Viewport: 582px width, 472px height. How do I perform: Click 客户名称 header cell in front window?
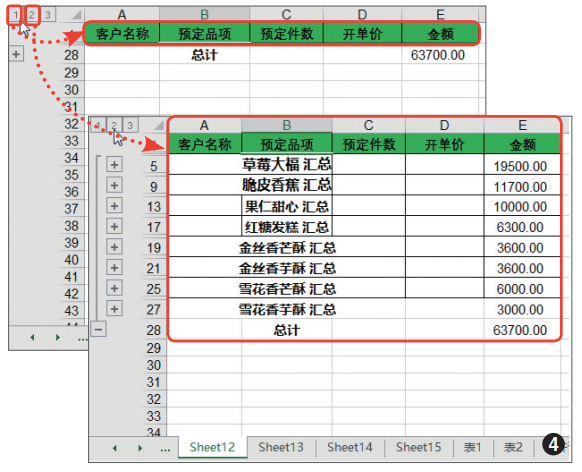(205, 144)
